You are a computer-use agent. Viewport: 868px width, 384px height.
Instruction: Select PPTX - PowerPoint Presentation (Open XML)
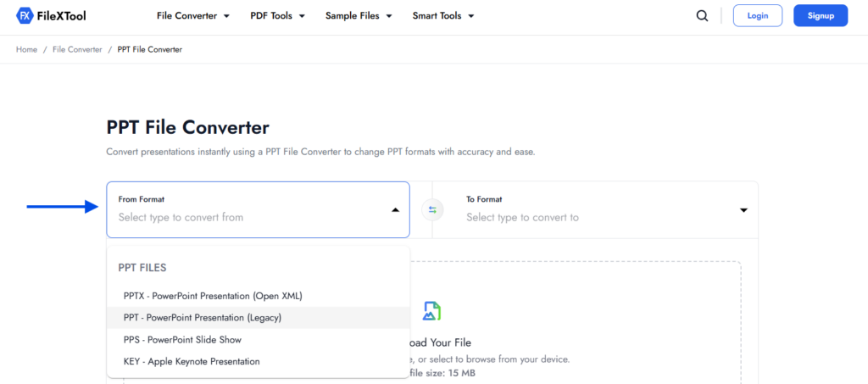[258, 296]
